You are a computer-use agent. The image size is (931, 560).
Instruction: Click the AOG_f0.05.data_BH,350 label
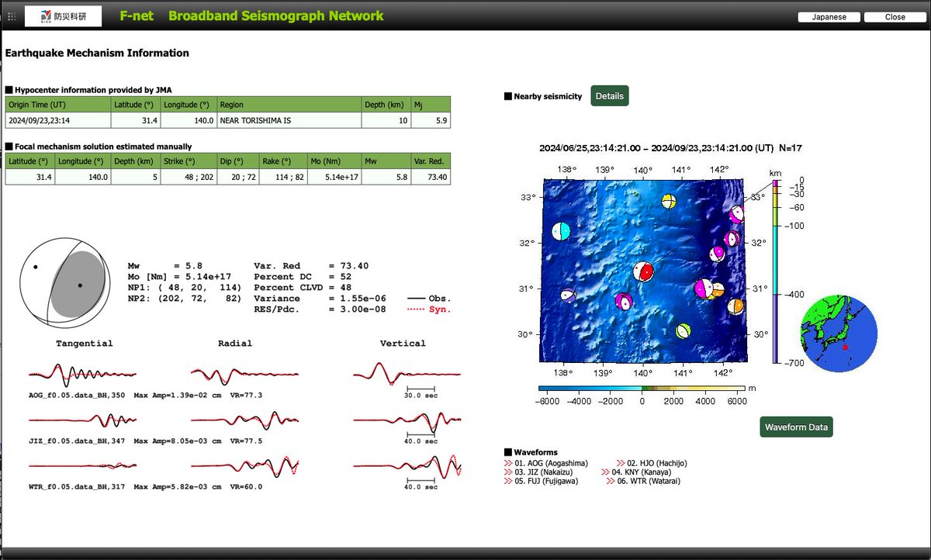pyautogui.click(x=78, y=396)
